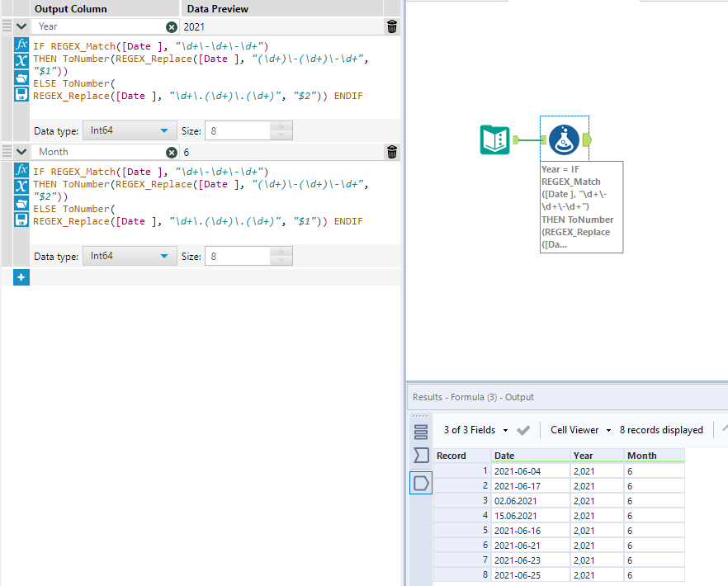
Task: Collapse the Year expression chevron
Action: pyautogui.click(x=21, y=26)
